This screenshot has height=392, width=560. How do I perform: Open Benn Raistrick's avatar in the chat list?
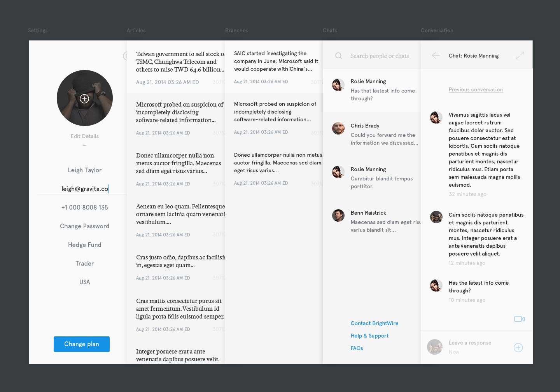(338, 215)
